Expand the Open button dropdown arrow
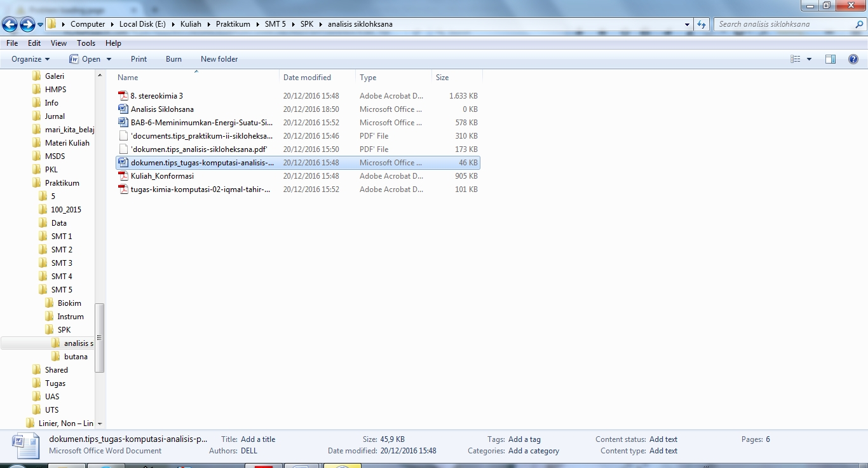The width and height of the screenshot is (868, 468). (109, 59)
